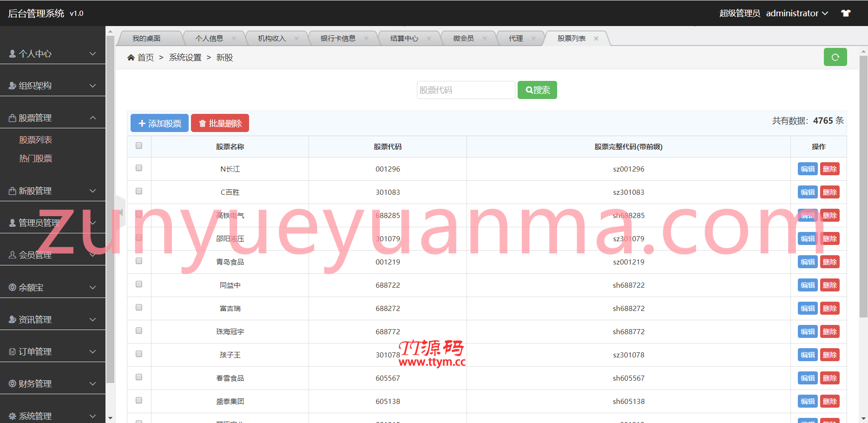Tick the checkbox for 富吉瑞
This screenshot has height=423, width=868.
coord(139,307)
